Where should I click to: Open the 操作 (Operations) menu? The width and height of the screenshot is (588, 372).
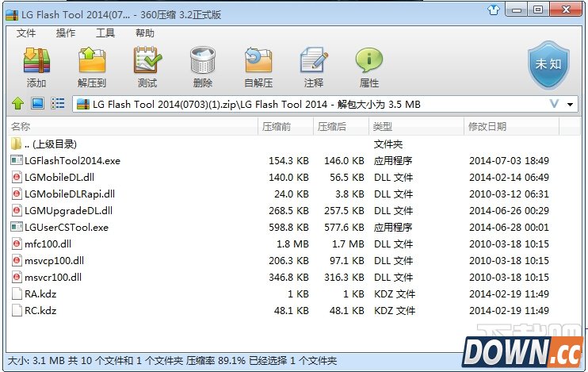tap(66, 33)
